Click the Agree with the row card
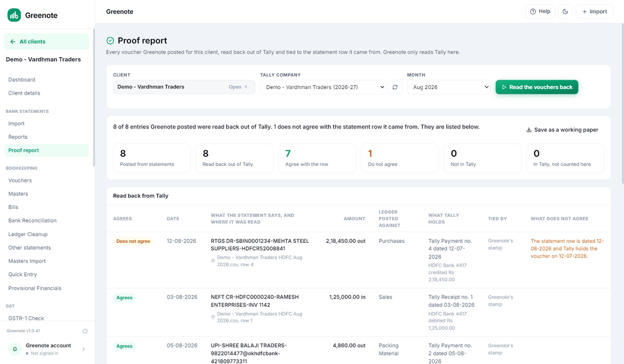The image size is (624, 364). click(x=317, y=158)
